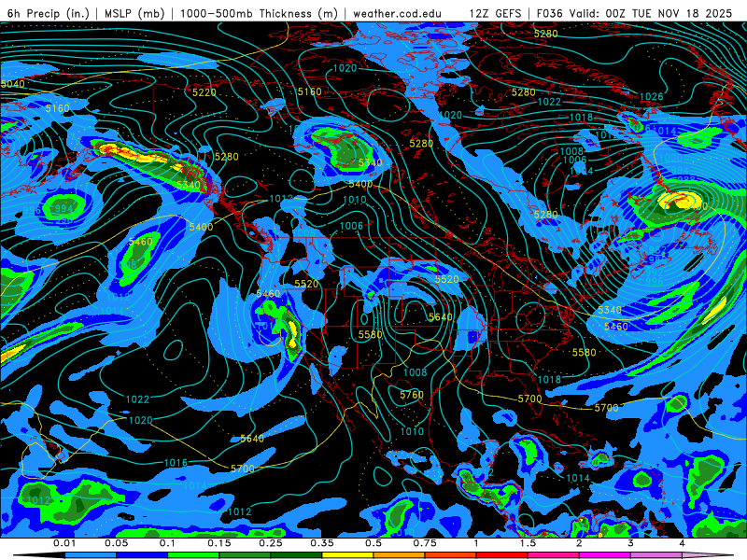Pick the bright green 0.1–0.15 legend swatch
This screenshot has height=560, width=747.
[x=193, y=555]
